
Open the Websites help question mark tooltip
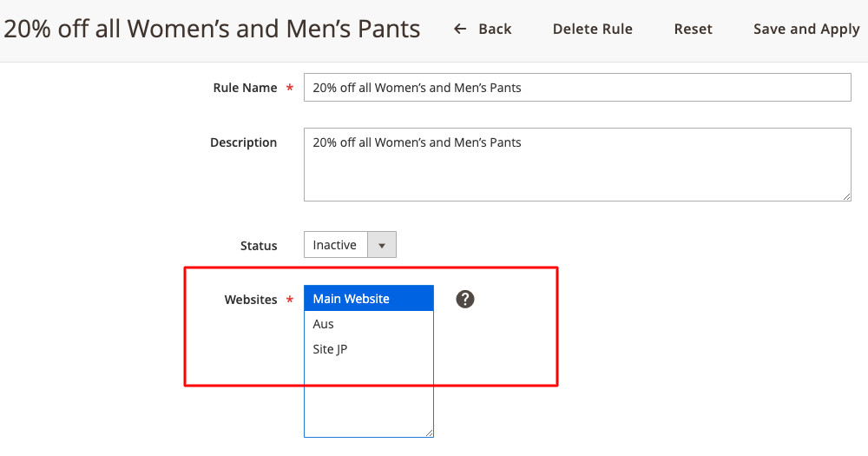point(465,300)
